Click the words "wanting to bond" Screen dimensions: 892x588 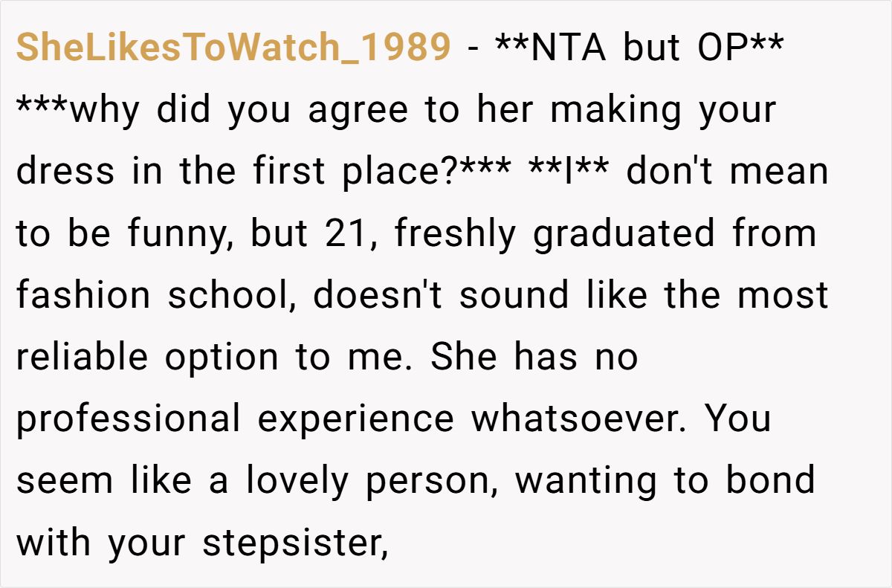coord(665,481)
